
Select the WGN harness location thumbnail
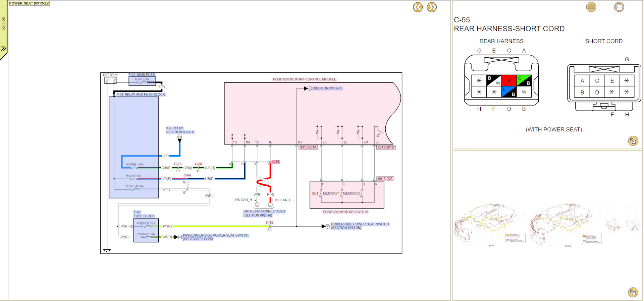[x=567, y=225]
